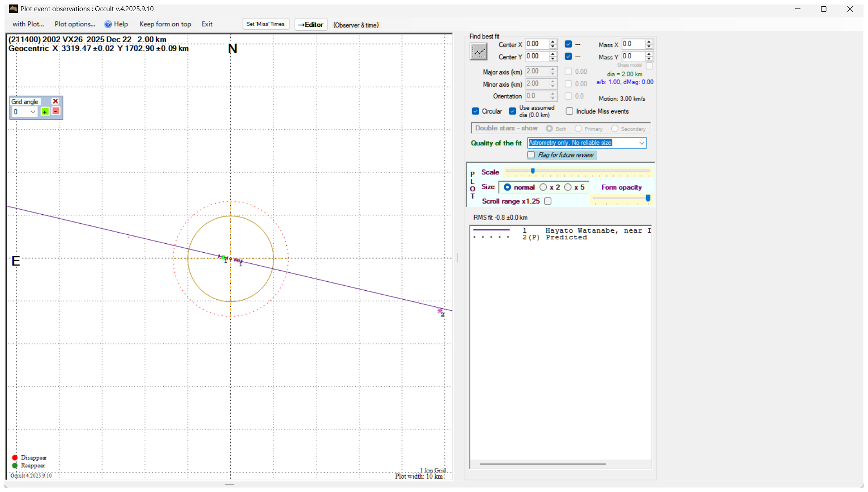Close the Grid angle panel
868x492 pixels.
click(55, 102)
